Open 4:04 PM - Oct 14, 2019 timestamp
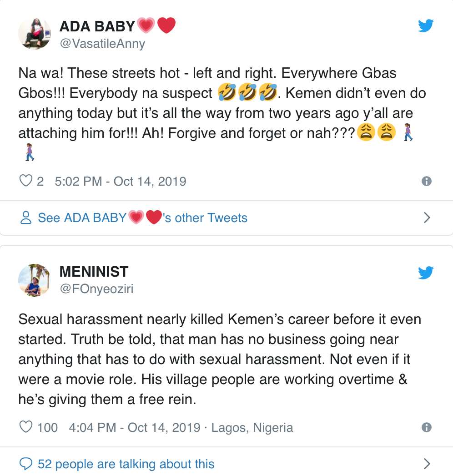The width and height of the screenshot is (453, 476). coord(135,427)
